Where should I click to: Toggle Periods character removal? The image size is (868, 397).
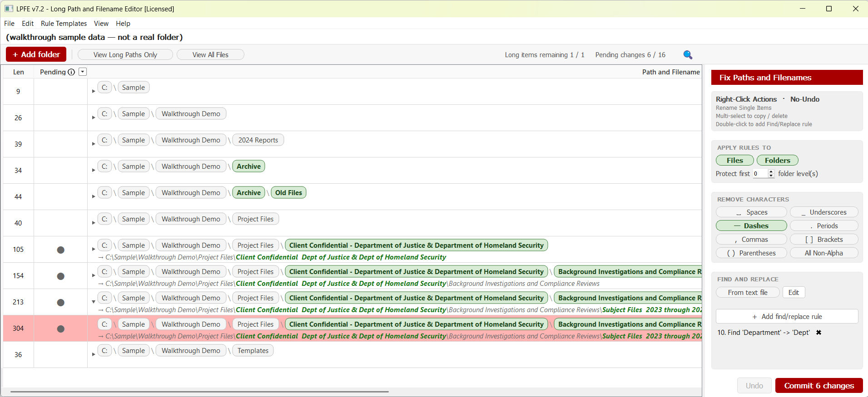pyautogui.click(x=824, y=226)
